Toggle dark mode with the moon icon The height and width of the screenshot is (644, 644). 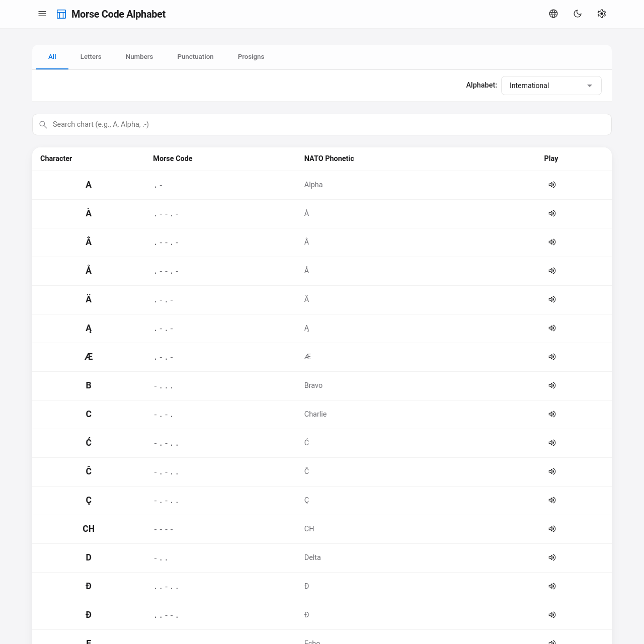click(578, 14)
